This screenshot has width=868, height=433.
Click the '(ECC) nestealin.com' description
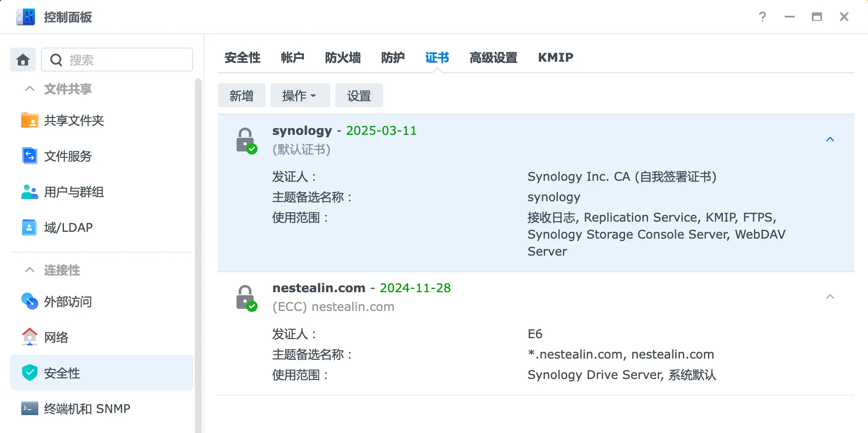tap(333, 307)
